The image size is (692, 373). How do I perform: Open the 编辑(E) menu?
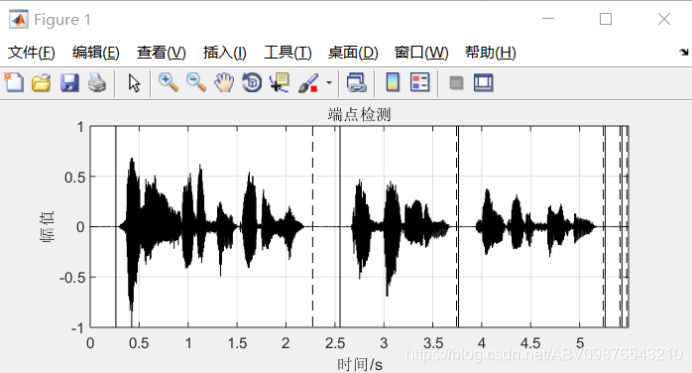coord(96,53)
